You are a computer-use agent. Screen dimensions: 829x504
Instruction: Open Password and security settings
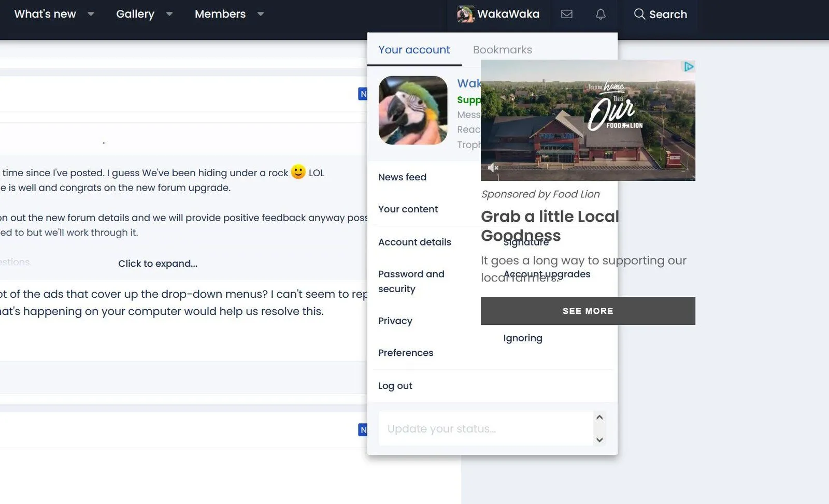[x=411, y=281]
